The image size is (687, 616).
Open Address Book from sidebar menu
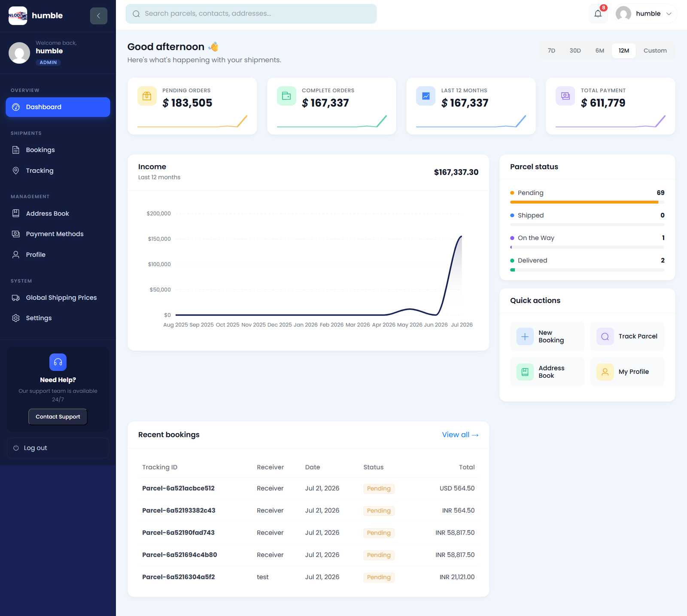coord(58,213)
